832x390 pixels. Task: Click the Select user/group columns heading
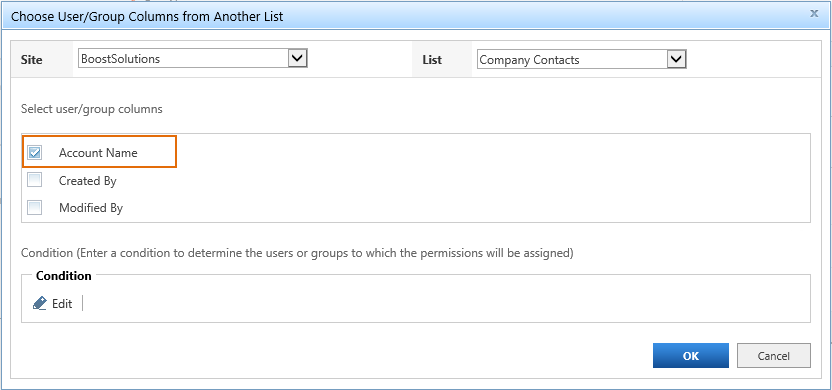[92, 109]
